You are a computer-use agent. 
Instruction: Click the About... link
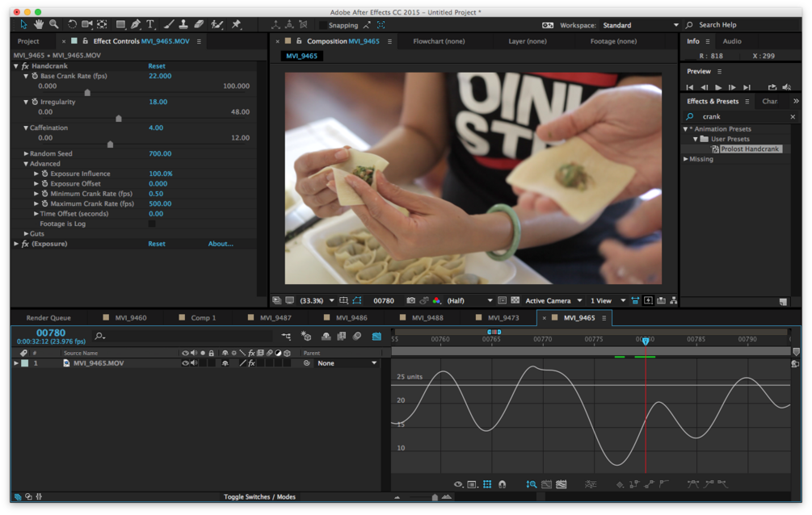(x=221, y=244)
